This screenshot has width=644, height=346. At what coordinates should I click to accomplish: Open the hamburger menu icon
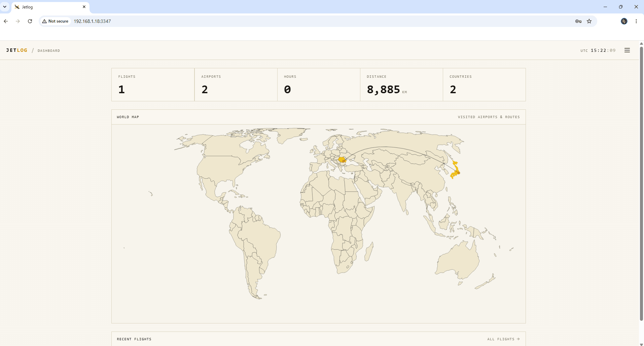coord(627,50)
